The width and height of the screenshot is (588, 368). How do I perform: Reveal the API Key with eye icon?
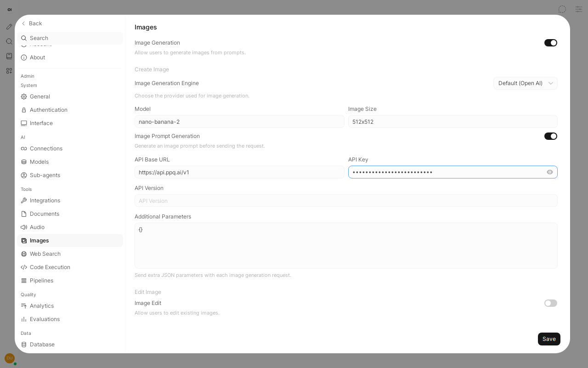coord(550,172)
